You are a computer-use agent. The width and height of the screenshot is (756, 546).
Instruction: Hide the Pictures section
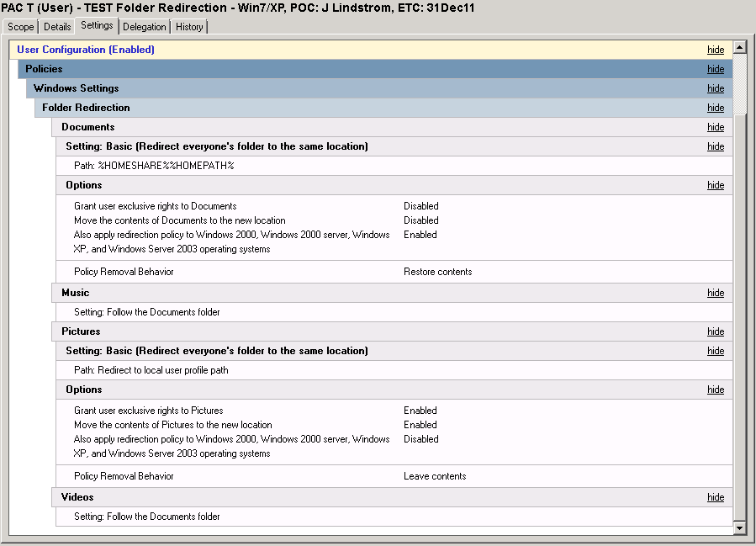point(715,331)
